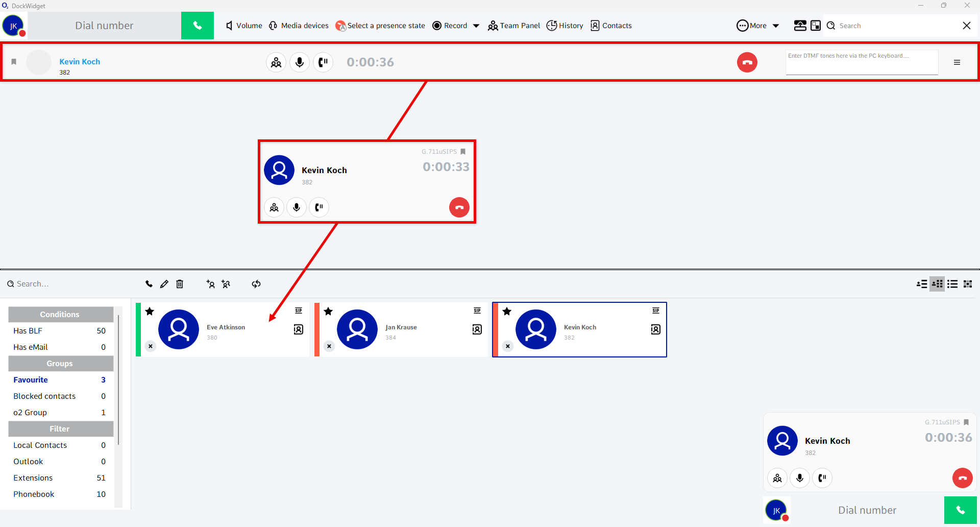The image size is (980, 527).
Task: Select the o2 Group entry
Action: 30,413
